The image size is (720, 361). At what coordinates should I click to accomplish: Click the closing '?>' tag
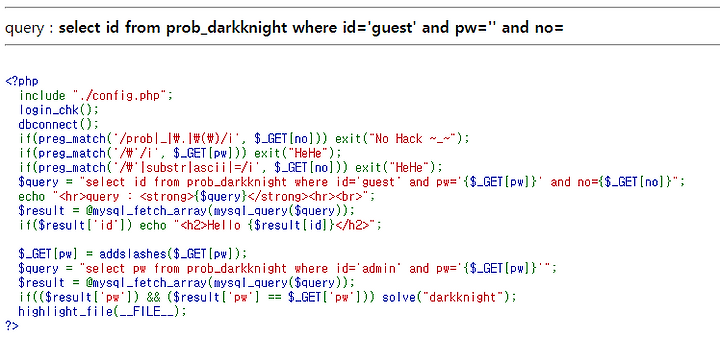[12, 326]
